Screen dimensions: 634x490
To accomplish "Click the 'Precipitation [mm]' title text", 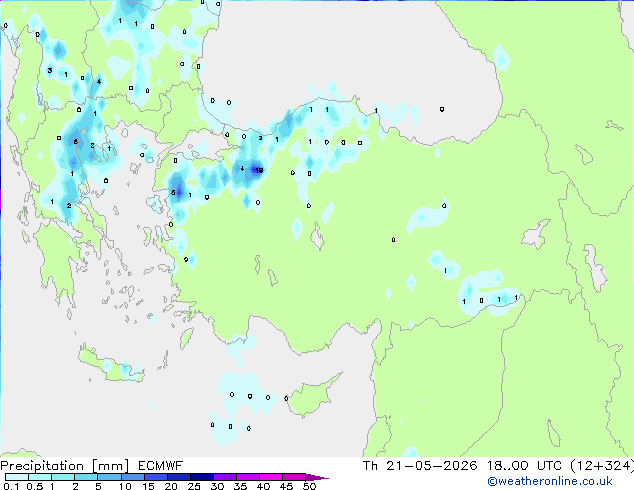I will pos(64,466).
